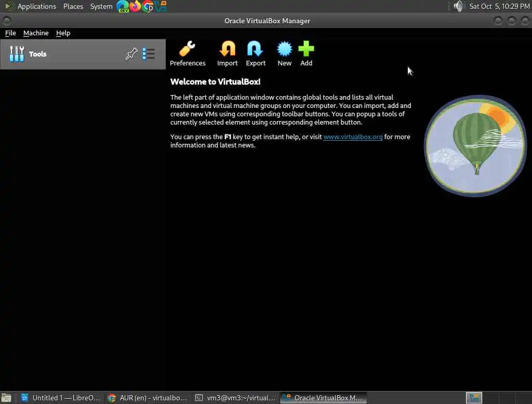Image resolution: width=532 pixels, height=404 pixels.
Task: Click the show desktop icon in taskbar
Action: (x=6, y=398)
